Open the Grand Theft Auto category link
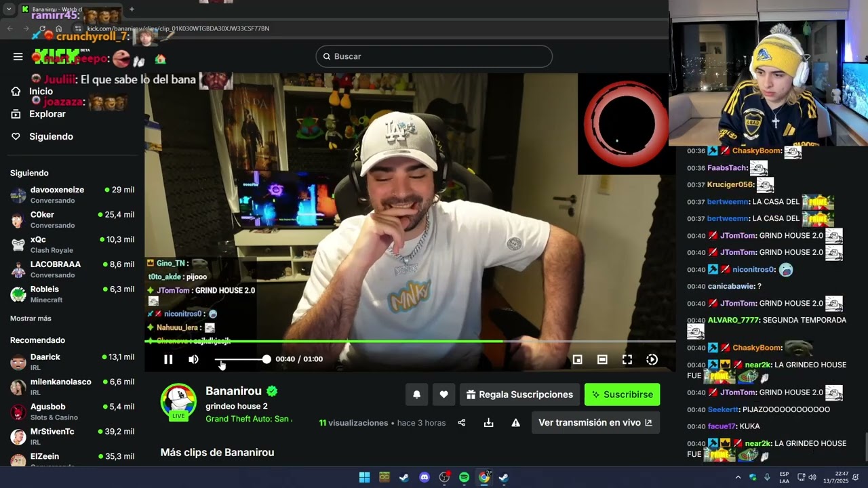Image resolution: width=868 pixels, height=488 pixels. click(x=249, y=419)
